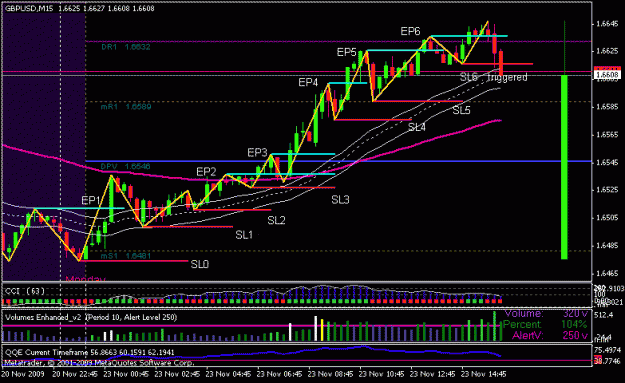Image resolution: width=625 pixels, height=383 pixels.
Task: Click the SL1 stop-loss label
Action: [x=244, y=235]
